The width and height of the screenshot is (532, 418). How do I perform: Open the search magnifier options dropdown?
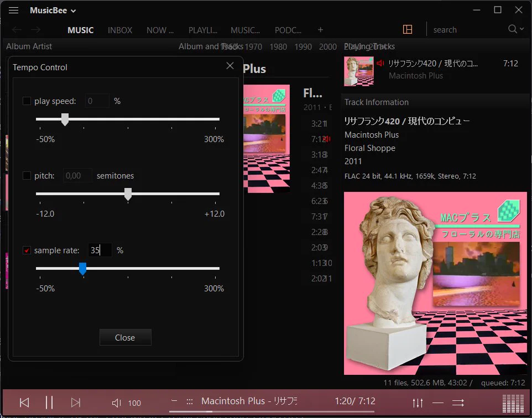coord(516,29)
